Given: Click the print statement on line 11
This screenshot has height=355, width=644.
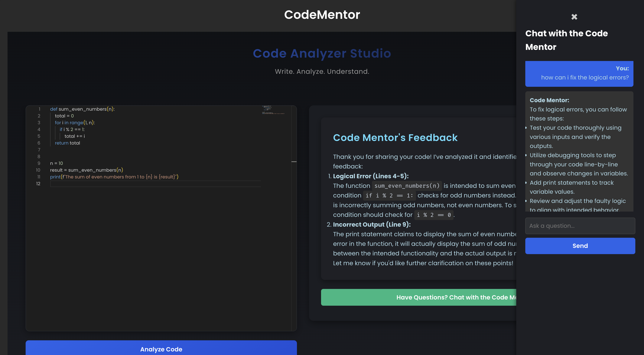Looking at the screenshot, I should [114, 177].
